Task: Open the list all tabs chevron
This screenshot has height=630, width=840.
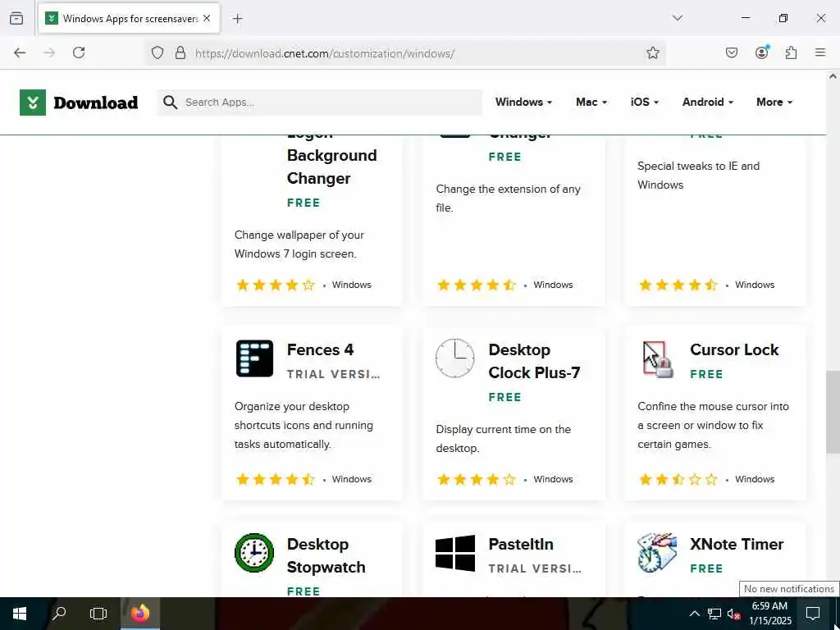Action: point(678,18)
